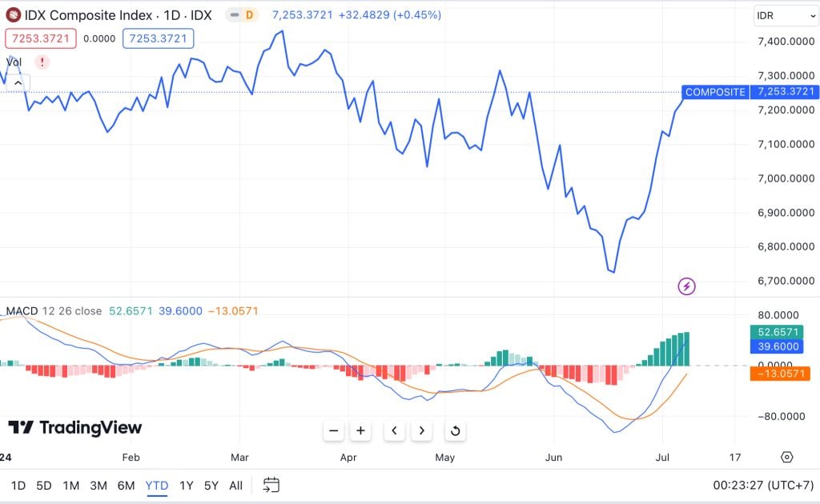Click the purple lightning bolt icon

(686, 286)
